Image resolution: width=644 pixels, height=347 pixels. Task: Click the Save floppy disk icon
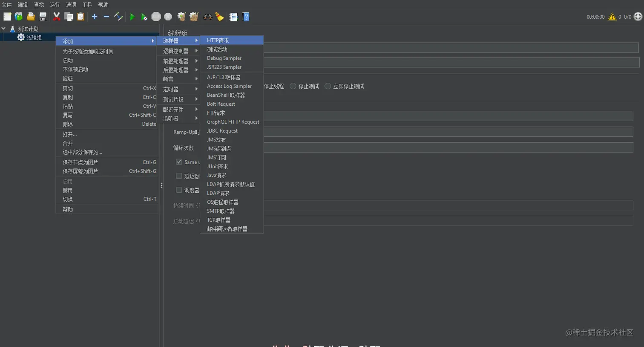pyautogui.click(x=43, y=17)
